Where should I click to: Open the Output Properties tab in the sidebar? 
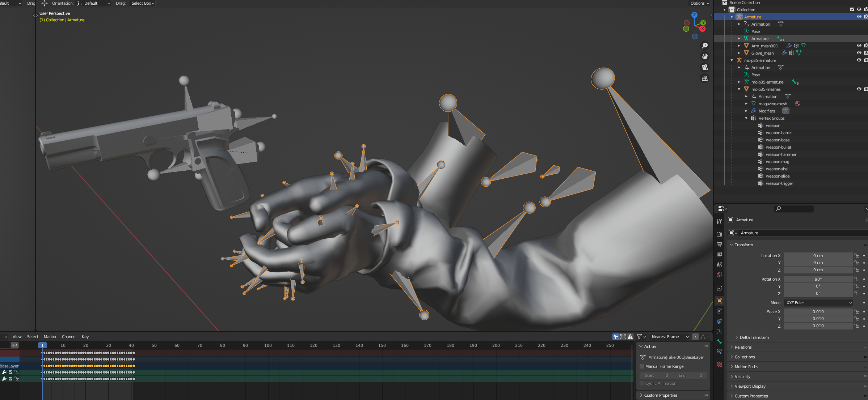(719, 244)
